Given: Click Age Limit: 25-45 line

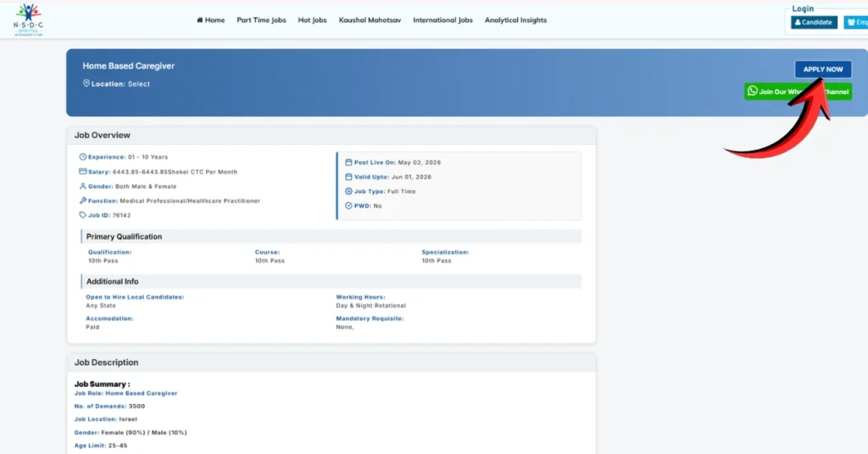Looking at the screenshot, I should point(101,446).
